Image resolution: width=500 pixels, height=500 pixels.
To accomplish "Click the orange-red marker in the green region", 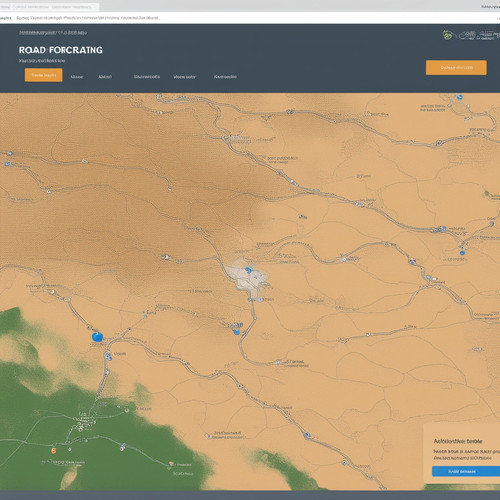I will coord(53,451).
